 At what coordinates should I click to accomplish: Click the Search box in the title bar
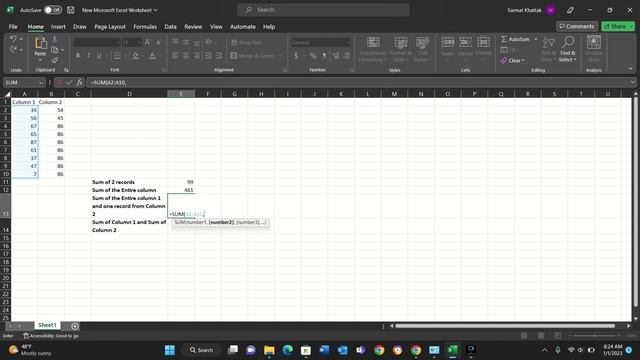[x=323, y=10]
